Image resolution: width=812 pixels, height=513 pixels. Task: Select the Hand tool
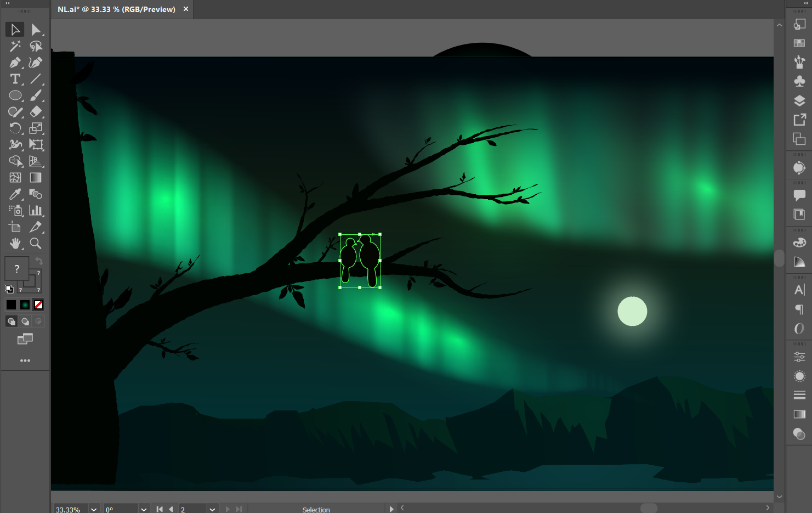[15, 244]
